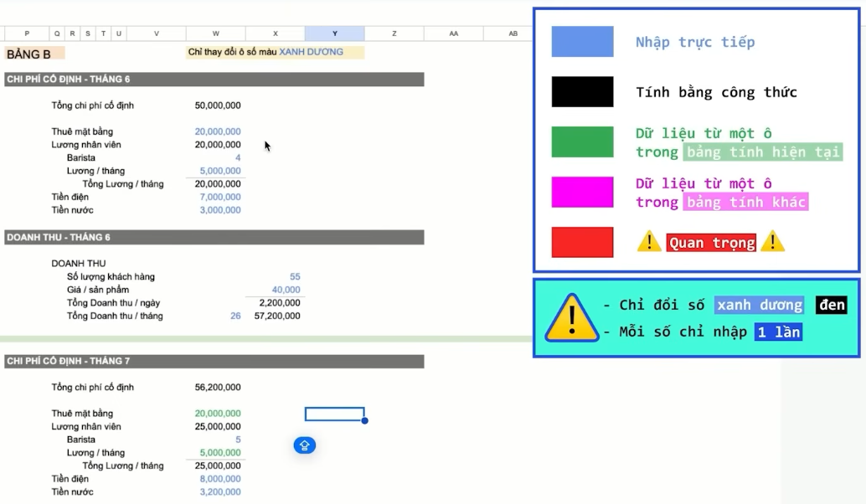Select the blue Nhập trực tiếp color swatch
The image size is (866, 504).
(x=582, y=41)
